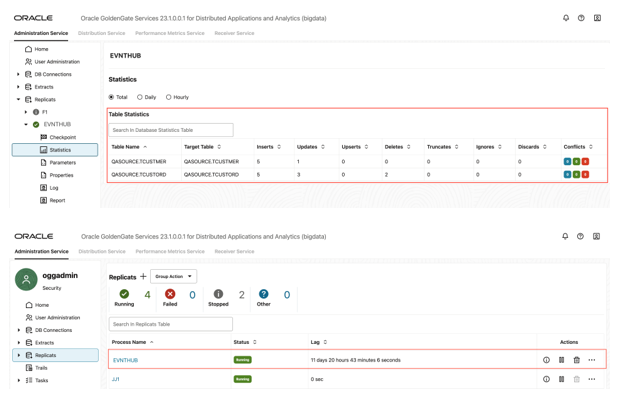Switch to the Performance Metrics Service tab in the top panel
622x409 pixels.
point(170,33)
